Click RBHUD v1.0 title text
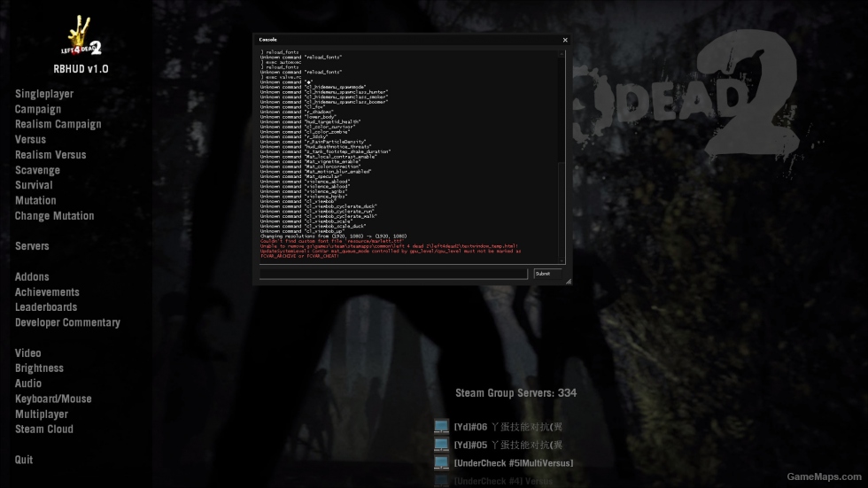The image size is (868, 488). click(x=81, y=69)
